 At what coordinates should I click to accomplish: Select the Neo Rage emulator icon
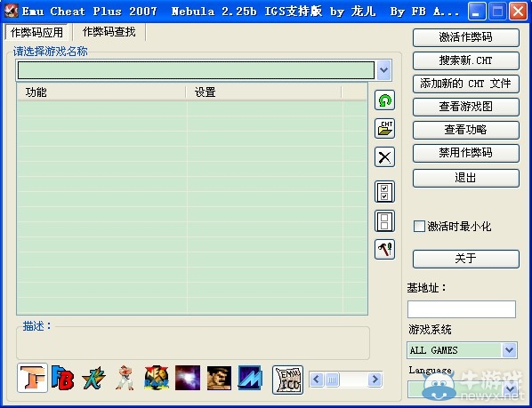[x=157, y=378]
